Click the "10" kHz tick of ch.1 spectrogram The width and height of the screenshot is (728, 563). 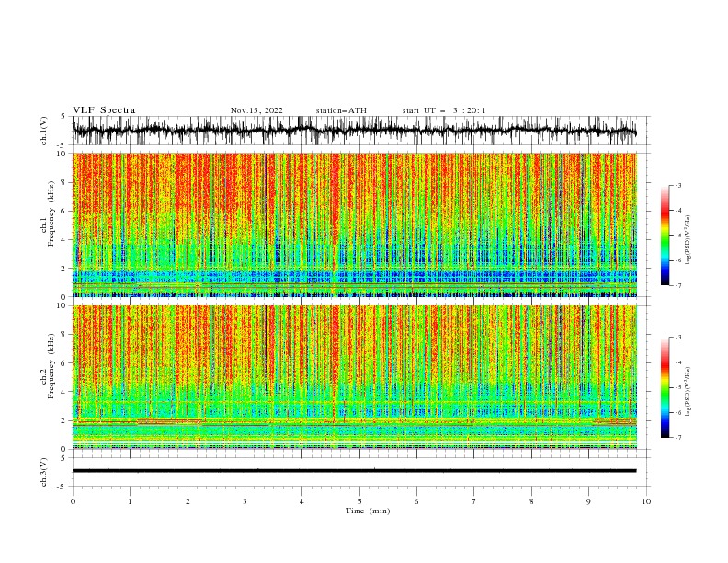(x=63, y=154)
